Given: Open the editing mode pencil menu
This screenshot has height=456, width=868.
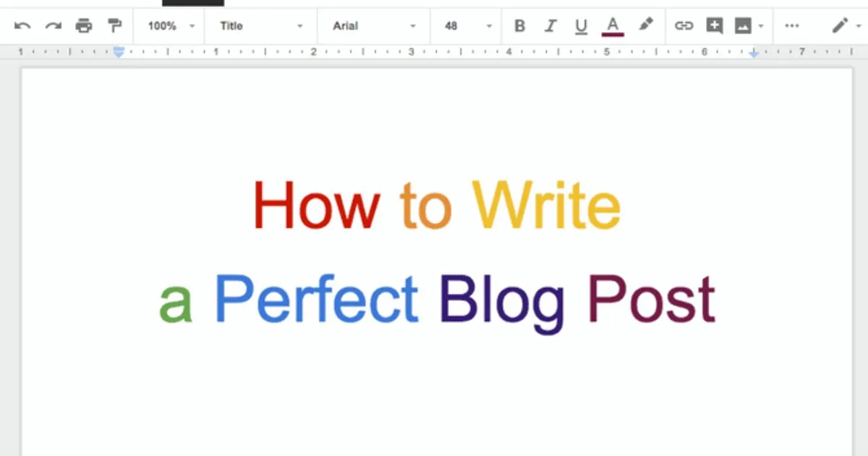Looking at the screenshot, I should (839, 25).
